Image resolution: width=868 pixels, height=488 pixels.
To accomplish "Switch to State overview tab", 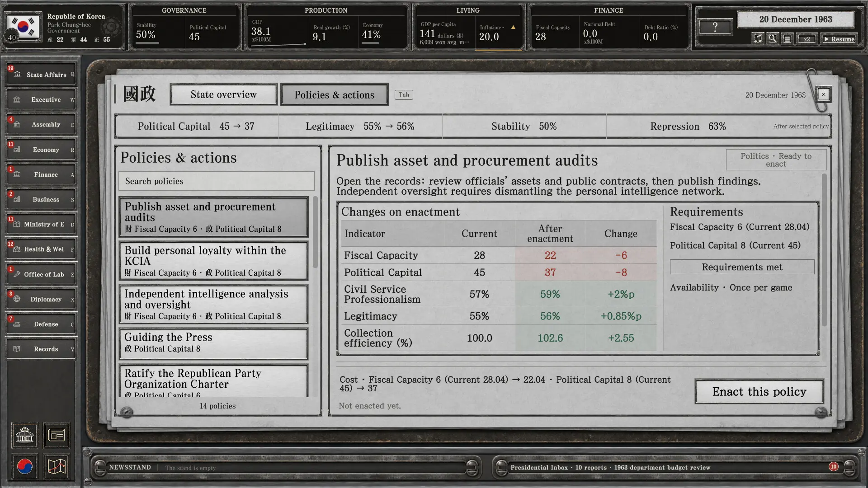I will (224, 94).
